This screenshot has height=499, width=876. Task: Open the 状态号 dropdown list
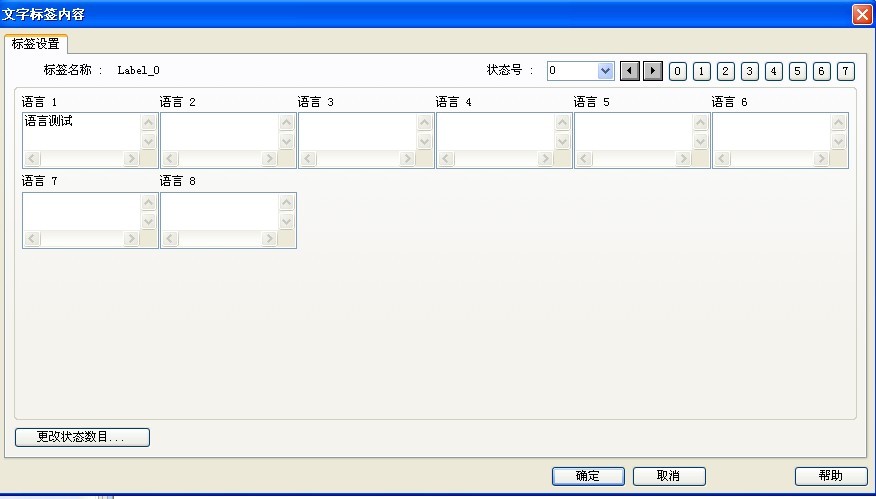point(605,71)
